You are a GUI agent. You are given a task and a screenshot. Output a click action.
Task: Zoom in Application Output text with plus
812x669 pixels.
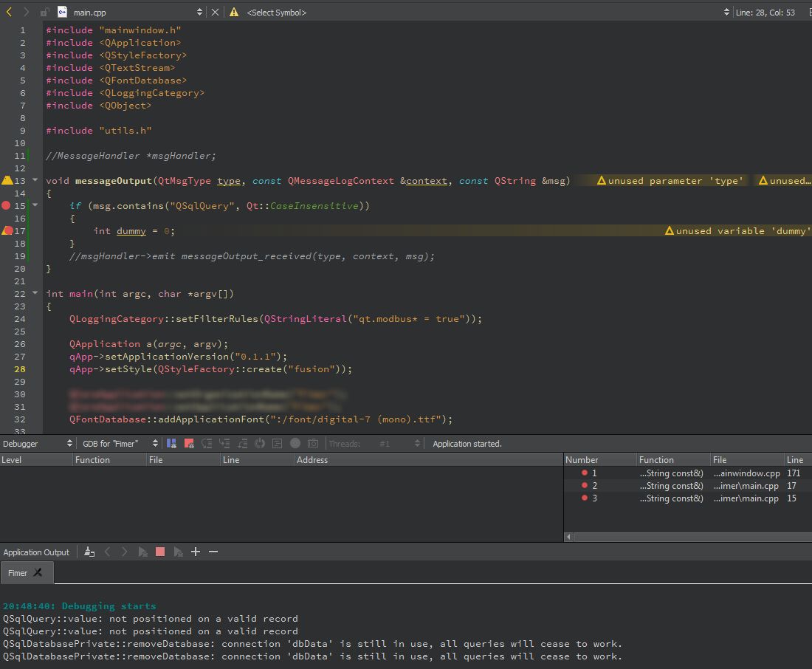(196, 552)
